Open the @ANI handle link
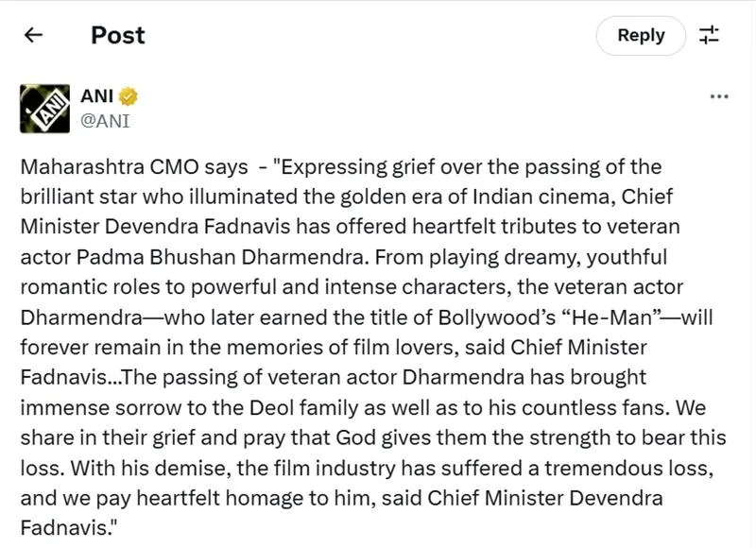The height and width of the screenshot is (548, 756). pyautogui.click(x=104, y=117)
